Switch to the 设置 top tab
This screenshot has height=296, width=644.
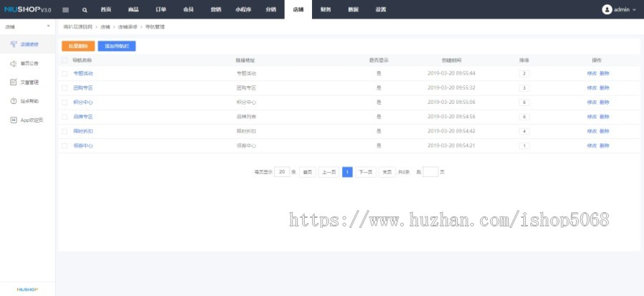(x=381, y=9)
